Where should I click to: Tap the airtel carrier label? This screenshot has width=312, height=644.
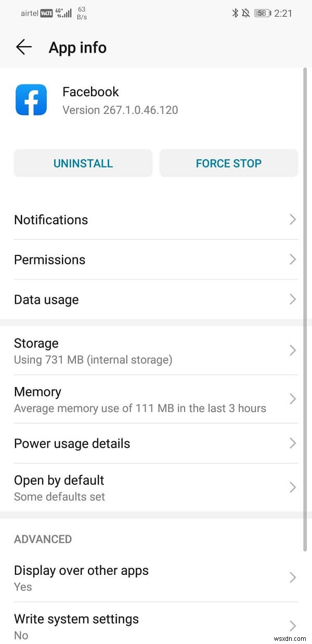coord(29,13)
